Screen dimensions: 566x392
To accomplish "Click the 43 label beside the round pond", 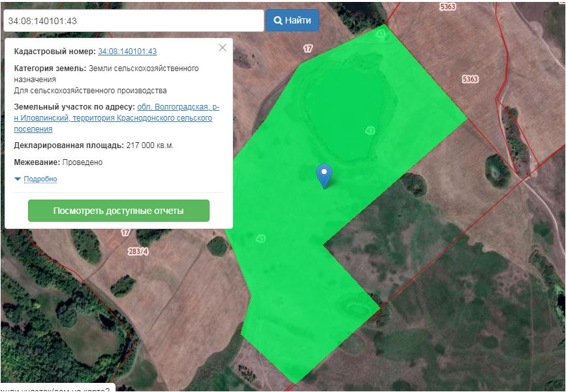I will (x=370, y=130).
